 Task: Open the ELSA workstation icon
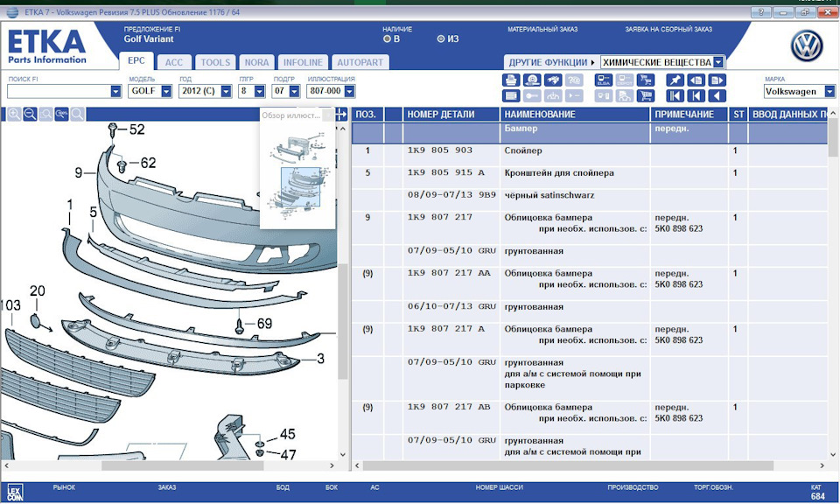coord(604,80)
